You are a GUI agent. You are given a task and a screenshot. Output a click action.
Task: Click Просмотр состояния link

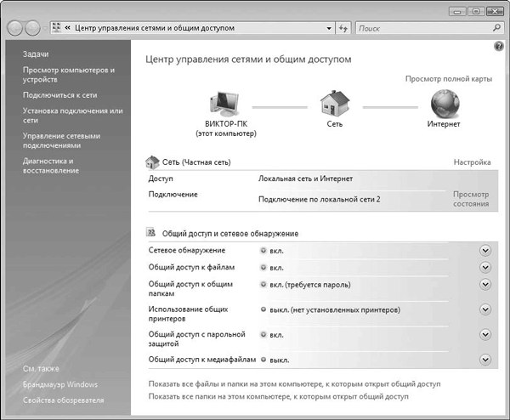coord(470,199)
